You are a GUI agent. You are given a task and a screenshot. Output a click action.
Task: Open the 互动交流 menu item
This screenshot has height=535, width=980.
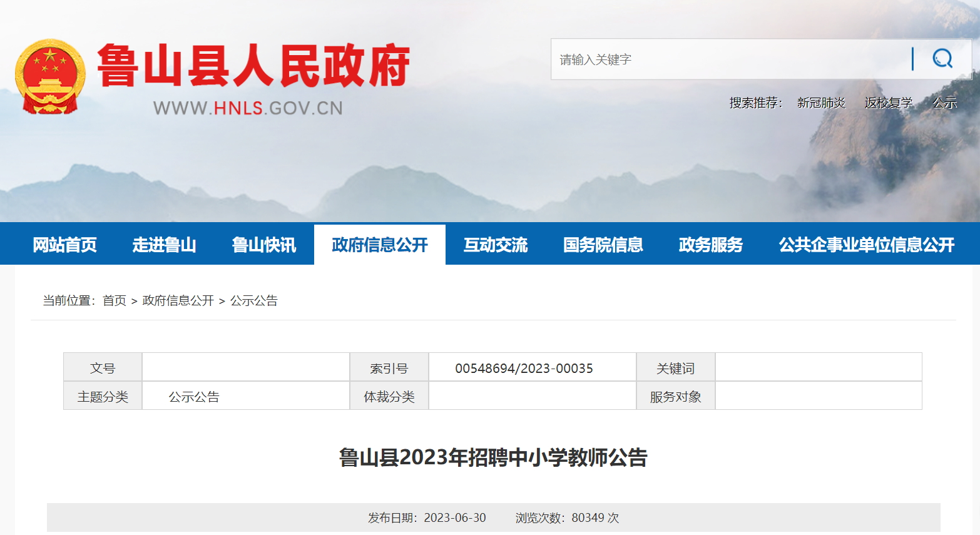point(496,245)
